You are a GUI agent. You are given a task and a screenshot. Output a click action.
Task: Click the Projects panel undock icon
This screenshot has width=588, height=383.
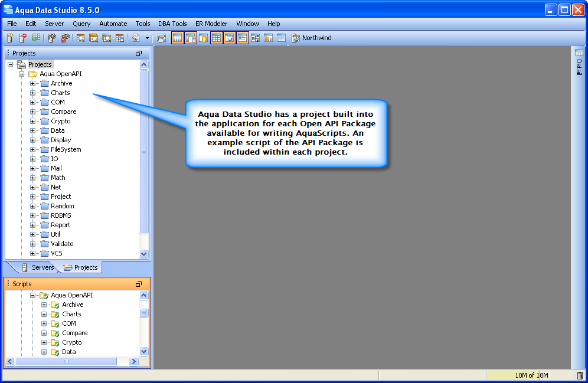138,54
